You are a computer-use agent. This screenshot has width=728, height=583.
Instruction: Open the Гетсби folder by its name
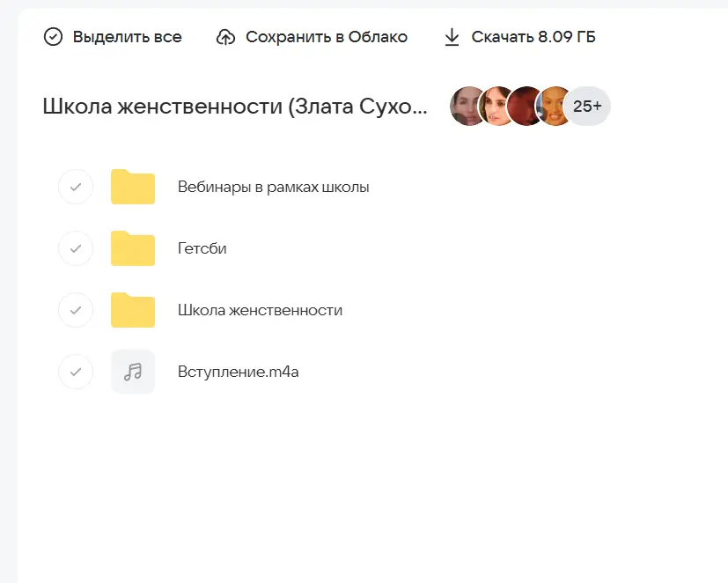coord(202,248)
